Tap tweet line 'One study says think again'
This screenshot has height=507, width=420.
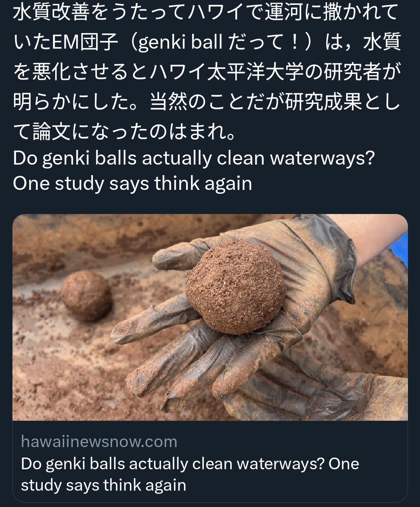pyautogui.click(x=133, y=184)
